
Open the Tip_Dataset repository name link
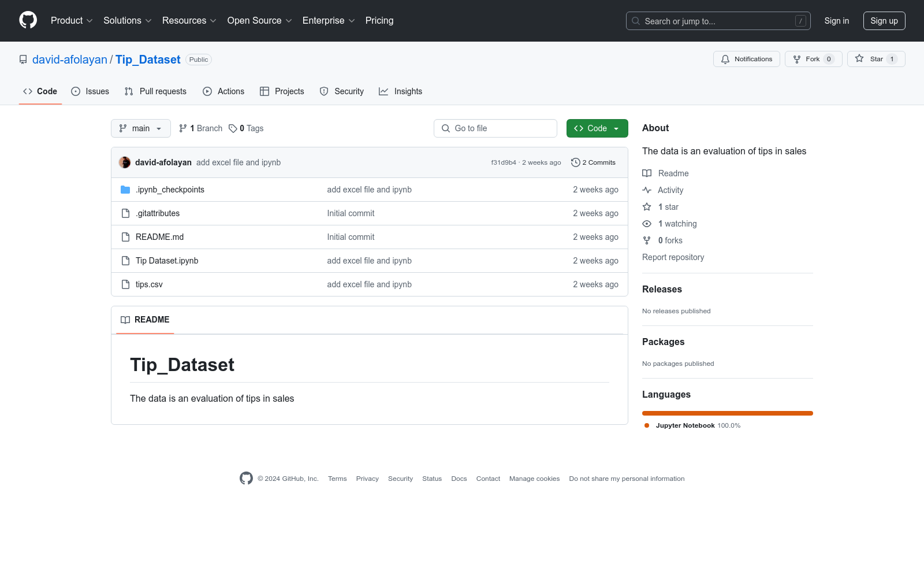[x=148, y=60]
